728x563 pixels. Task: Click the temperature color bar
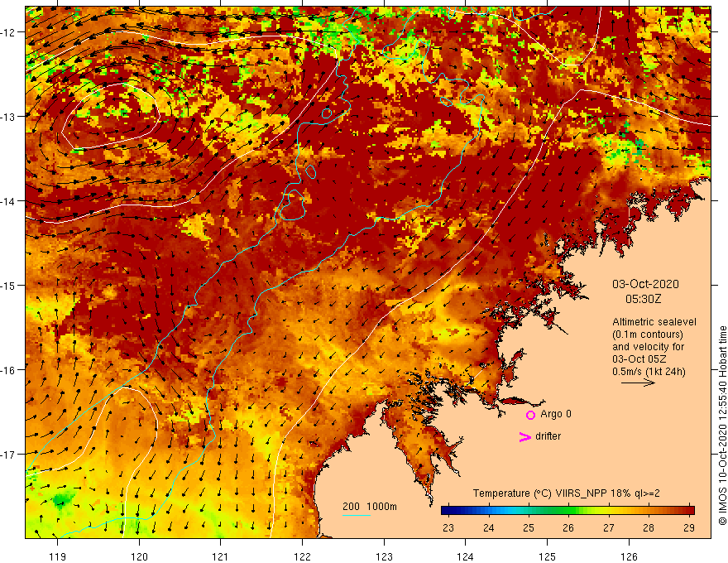point(568,511)
